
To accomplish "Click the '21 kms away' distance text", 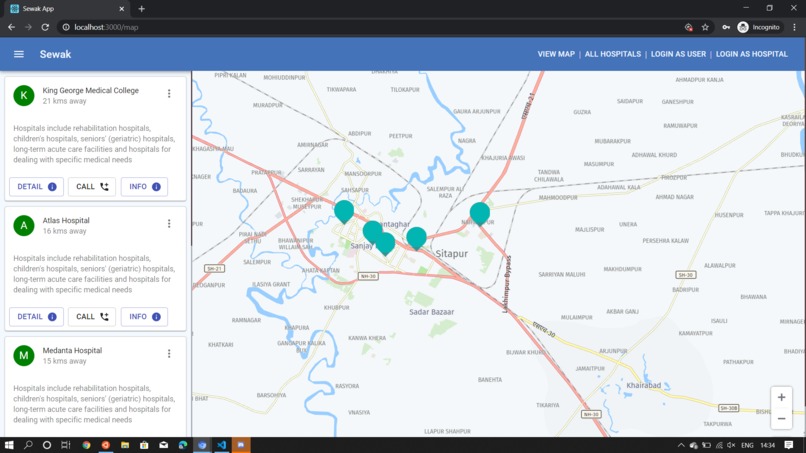I will click(x=64, y=101).
